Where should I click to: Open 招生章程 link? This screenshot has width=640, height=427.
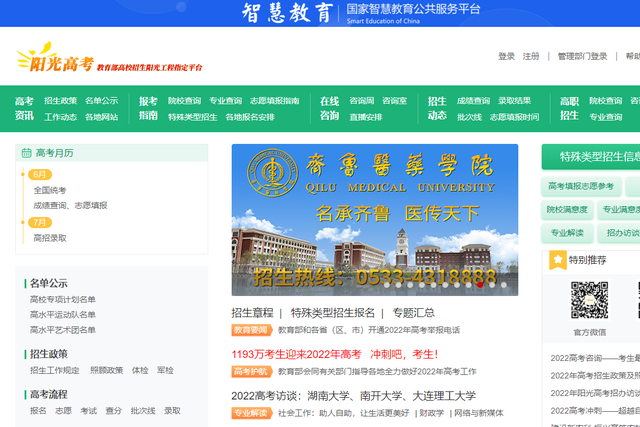point(252,313)
